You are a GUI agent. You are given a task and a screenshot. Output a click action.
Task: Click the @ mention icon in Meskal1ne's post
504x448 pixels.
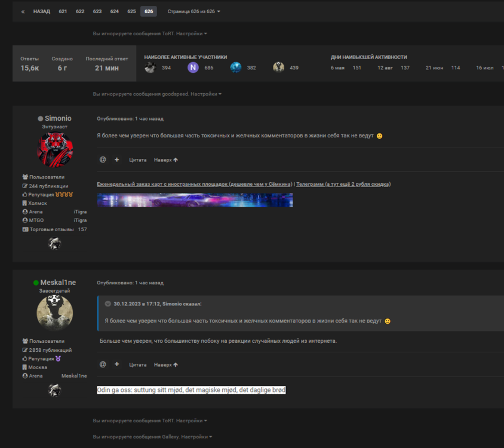point(103,364)
